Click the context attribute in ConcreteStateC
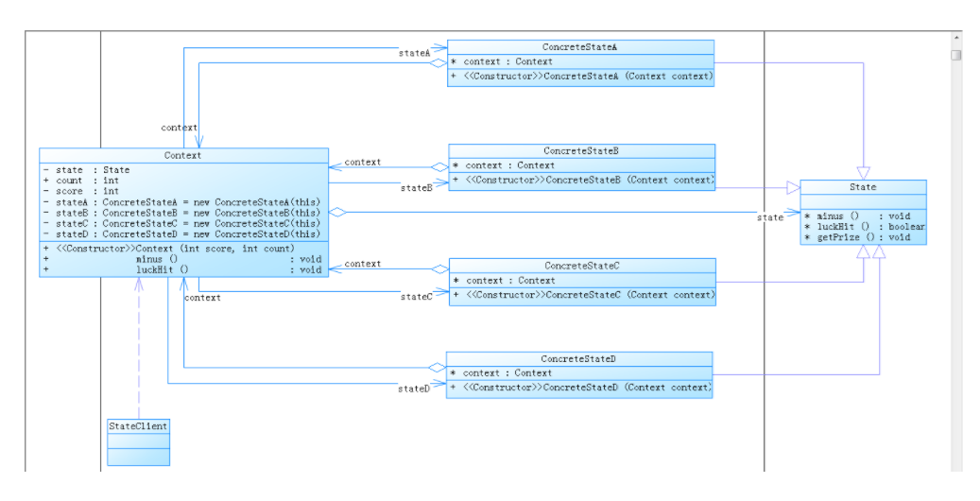 coord(505,281)
